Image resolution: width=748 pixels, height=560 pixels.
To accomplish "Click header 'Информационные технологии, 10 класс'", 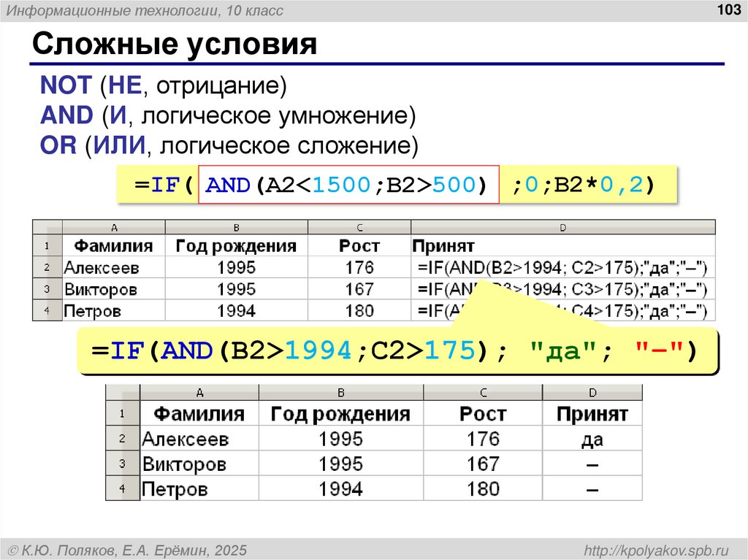I will coord(145,10).
